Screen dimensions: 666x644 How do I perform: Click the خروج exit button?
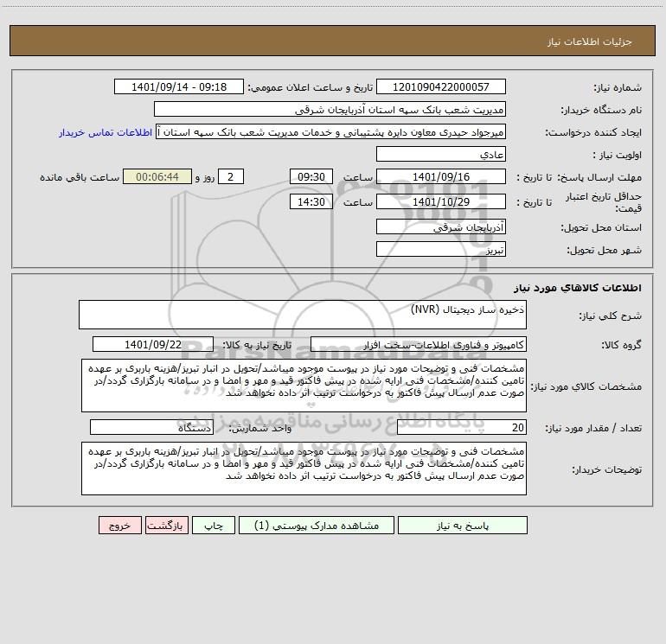(119, 525)
